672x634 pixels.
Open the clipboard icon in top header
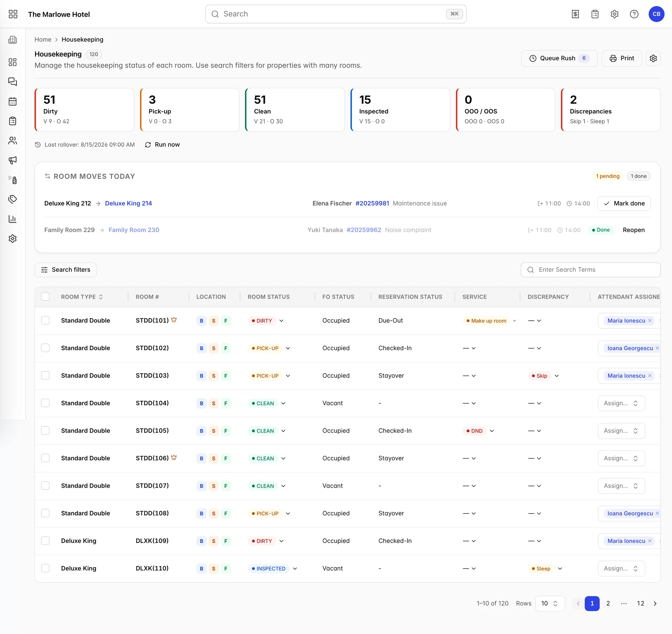[595, 14]
